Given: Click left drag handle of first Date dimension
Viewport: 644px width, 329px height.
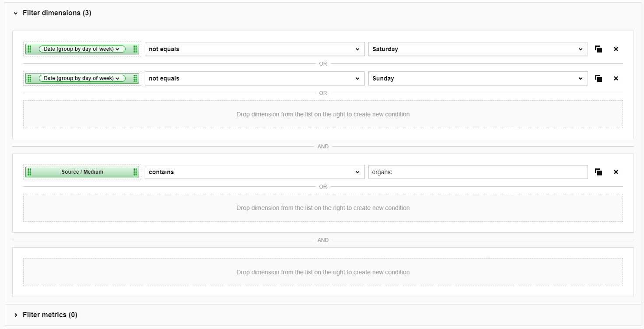Looking at the screenshot, I should [x=29, y=49].
